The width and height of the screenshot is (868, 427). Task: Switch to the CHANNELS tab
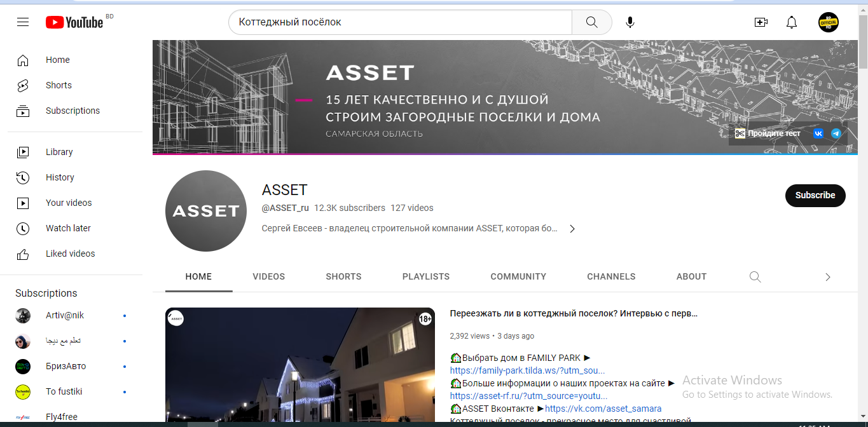[611, 277]
